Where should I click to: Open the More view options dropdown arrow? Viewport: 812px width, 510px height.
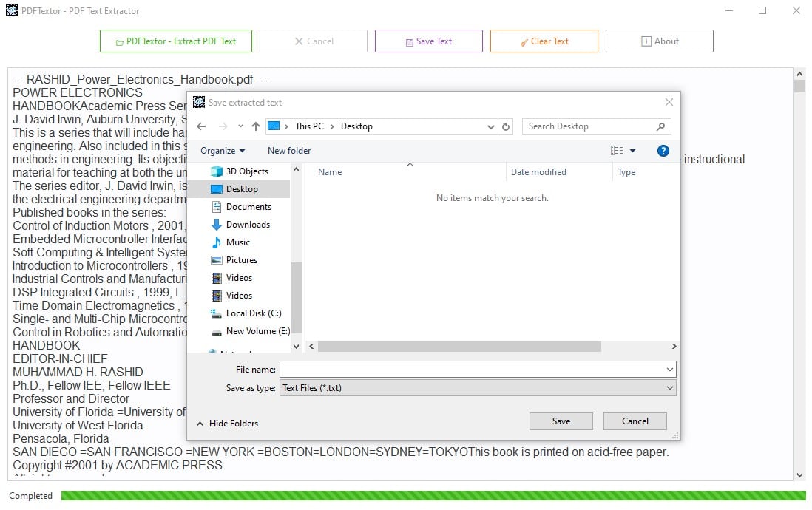pyautogui.click(x=633, y=151)
